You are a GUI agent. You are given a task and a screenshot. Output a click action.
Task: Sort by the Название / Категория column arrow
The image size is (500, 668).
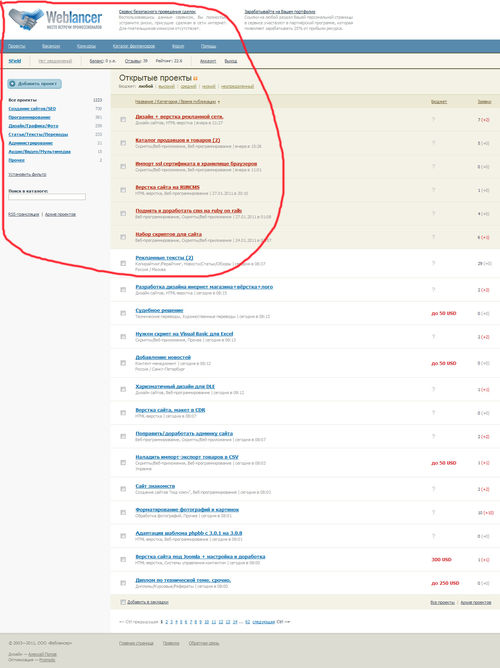tap(219, 102)
